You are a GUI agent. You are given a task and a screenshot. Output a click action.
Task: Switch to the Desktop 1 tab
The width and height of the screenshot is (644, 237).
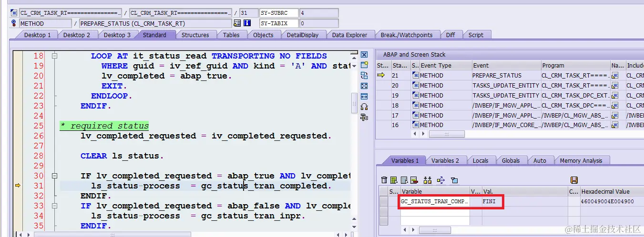pos(37,35)
